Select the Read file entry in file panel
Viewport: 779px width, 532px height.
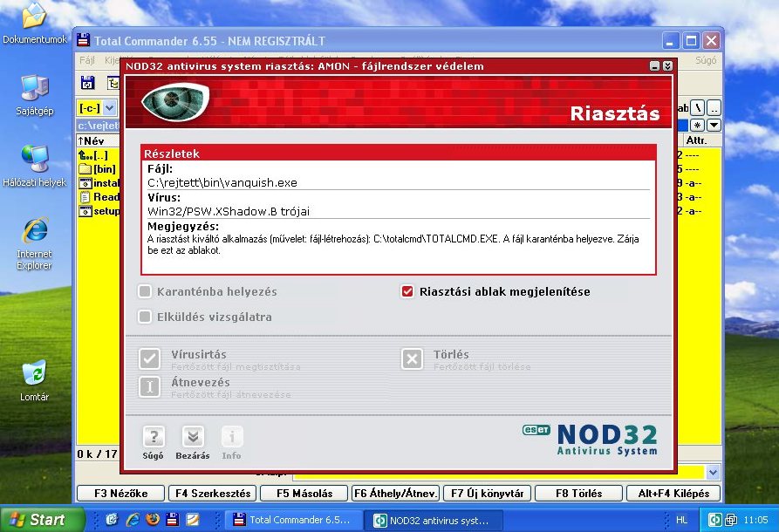coord(99,197)
